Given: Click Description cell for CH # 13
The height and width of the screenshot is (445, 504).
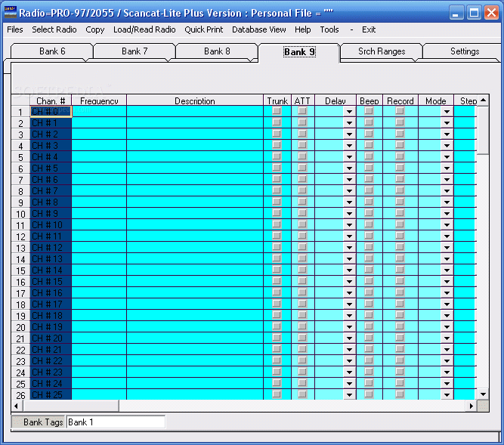Looking at the screenshot, I should click(195, 258).
